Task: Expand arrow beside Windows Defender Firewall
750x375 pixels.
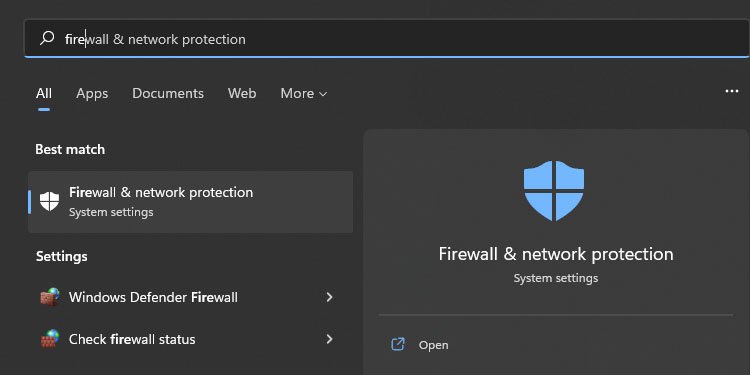Action: pos(329,297)
